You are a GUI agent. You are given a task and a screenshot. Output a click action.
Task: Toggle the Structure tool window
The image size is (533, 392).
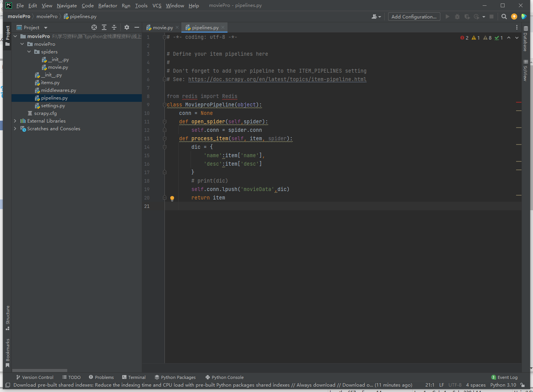point(7,318)
